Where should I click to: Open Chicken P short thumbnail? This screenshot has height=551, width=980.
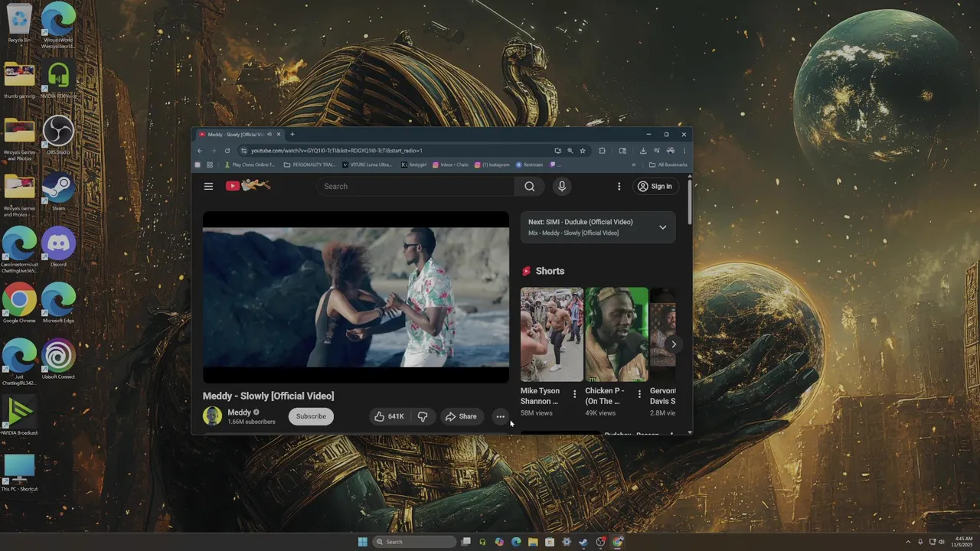pyautogui.click(x=616, y=334)
